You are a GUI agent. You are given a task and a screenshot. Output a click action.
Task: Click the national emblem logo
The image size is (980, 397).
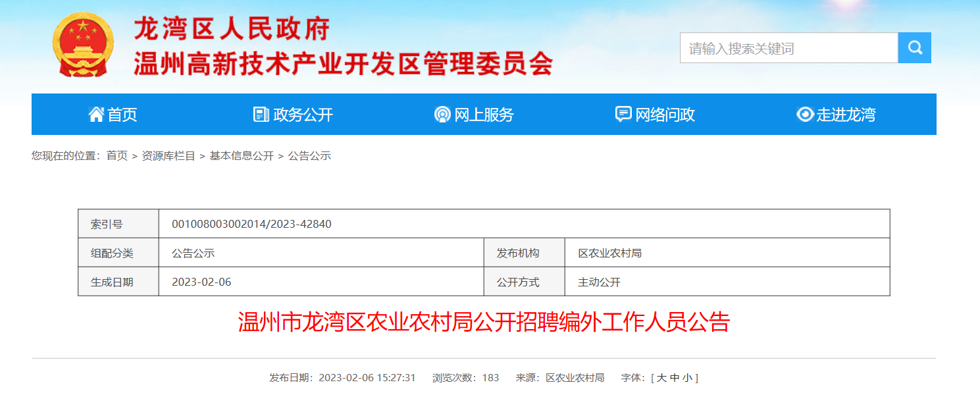[83, 45]
